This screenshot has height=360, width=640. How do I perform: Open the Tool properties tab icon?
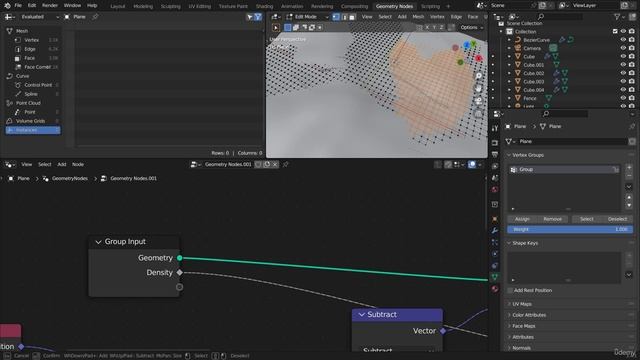[x=495, y=128]
